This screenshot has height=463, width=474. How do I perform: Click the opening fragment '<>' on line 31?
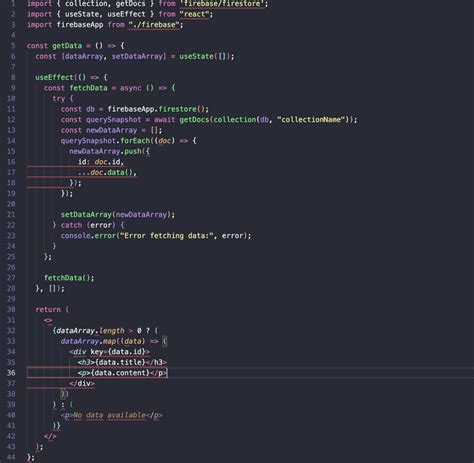48,320
